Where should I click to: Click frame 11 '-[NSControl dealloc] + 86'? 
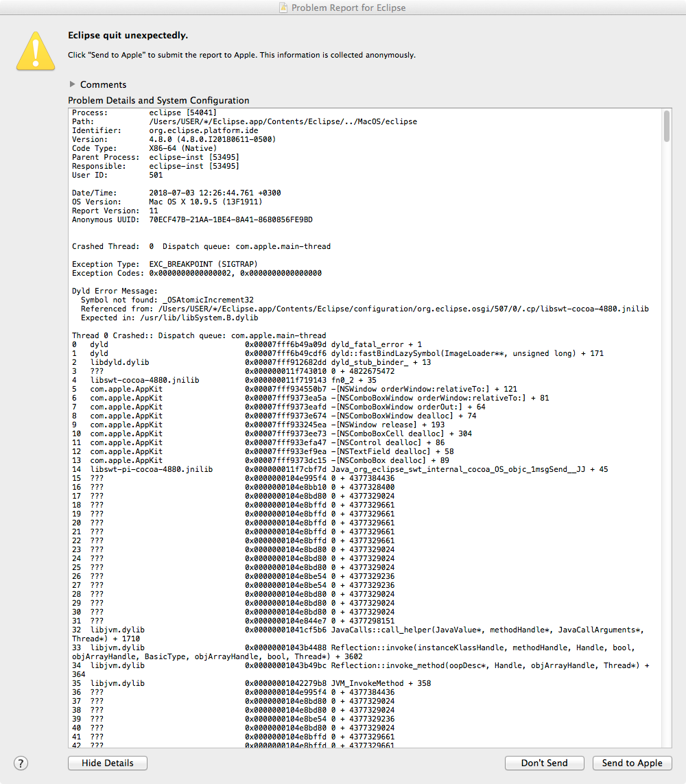coord(258,443)
